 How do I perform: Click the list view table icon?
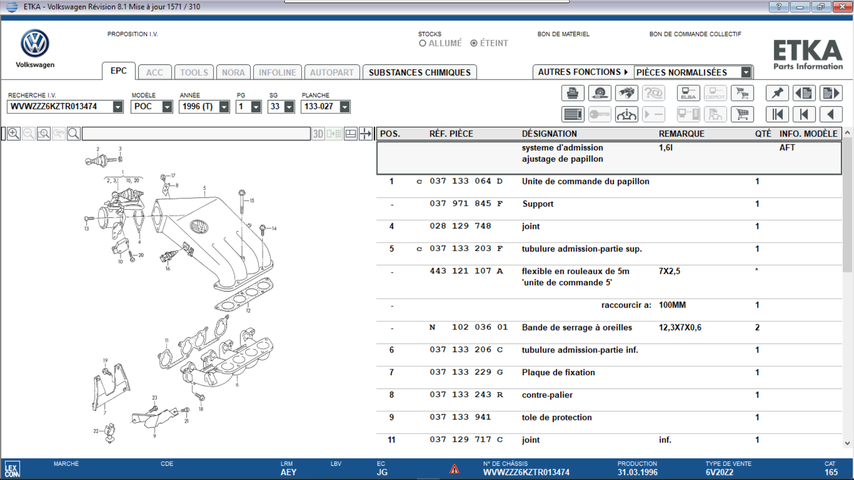point(572,114)
